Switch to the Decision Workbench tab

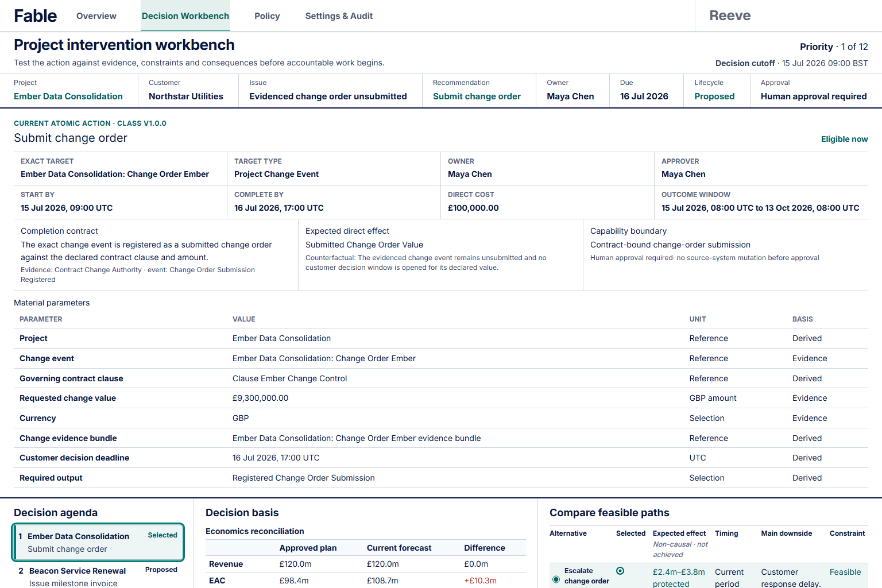tap(185, 16)
